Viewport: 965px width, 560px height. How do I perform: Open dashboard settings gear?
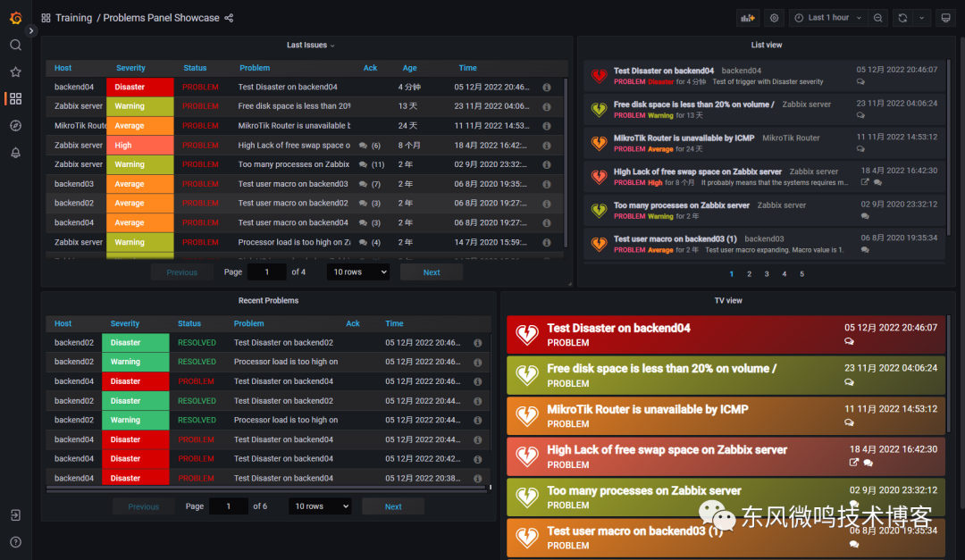click(x=774, y=18)
